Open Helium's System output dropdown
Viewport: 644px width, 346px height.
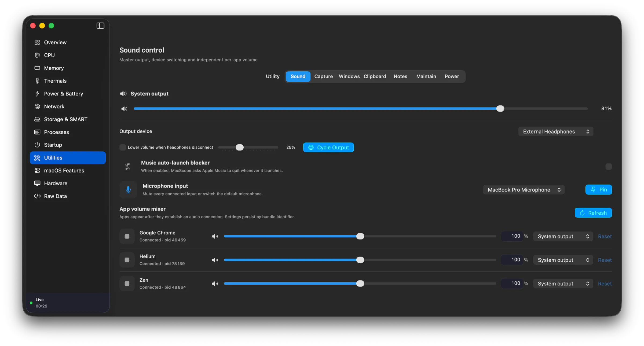pyautogui.click(x=563, y=260)
